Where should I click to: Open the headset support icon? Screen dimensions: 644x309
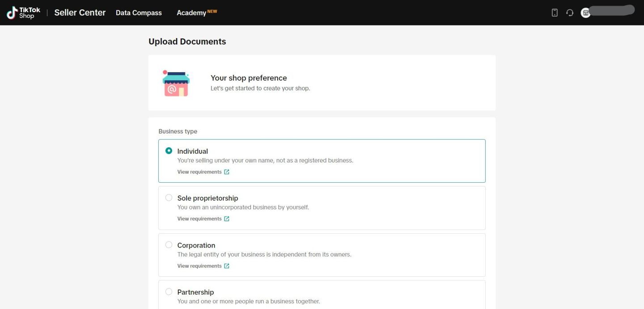pos(570,13)
